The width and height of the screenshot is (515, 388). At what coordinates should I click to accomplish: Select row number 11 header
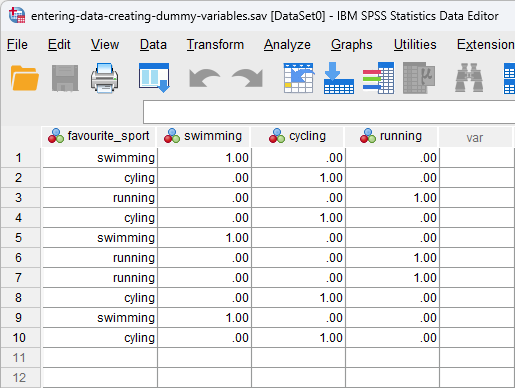(x=20, y=358)
